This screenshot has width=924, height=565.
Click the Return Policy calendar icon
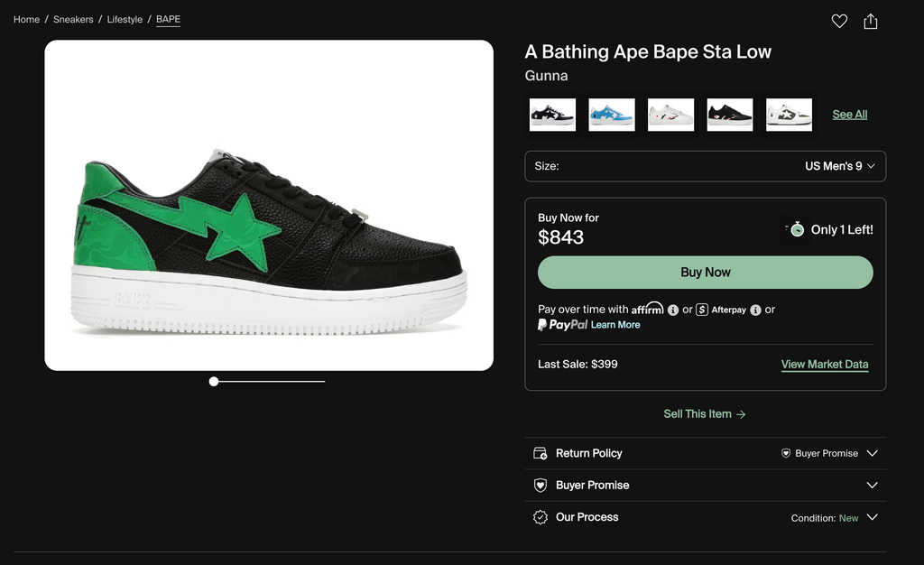[541, 453]
